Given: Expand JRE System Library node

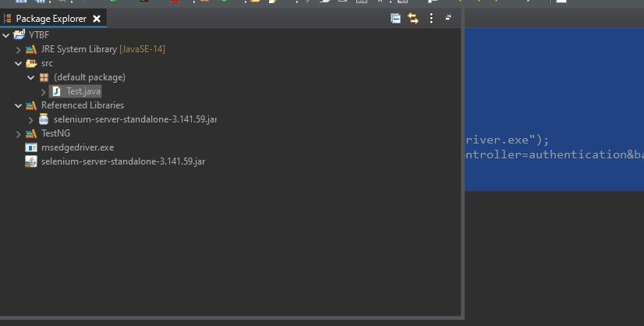Looking at the screenshot, I should pyautogui.click(x=18, y=50).
